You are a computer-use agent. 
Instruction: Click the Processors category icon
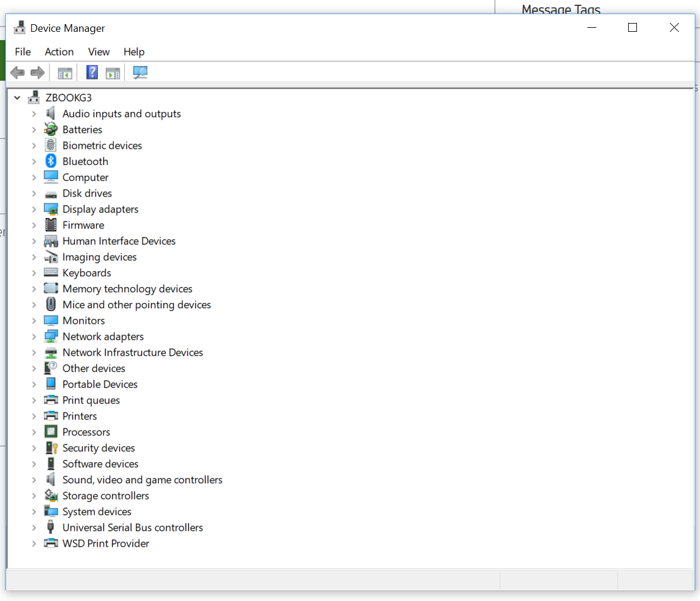[51, 431]
